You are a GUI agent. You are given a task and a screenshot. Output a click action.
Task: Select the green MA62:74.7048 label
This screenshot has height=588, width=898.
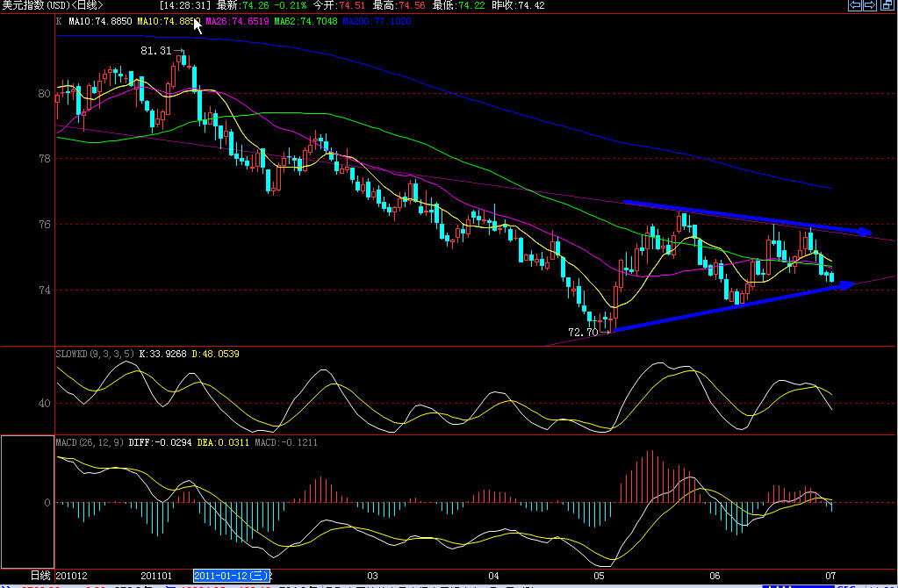click(305, 21)
